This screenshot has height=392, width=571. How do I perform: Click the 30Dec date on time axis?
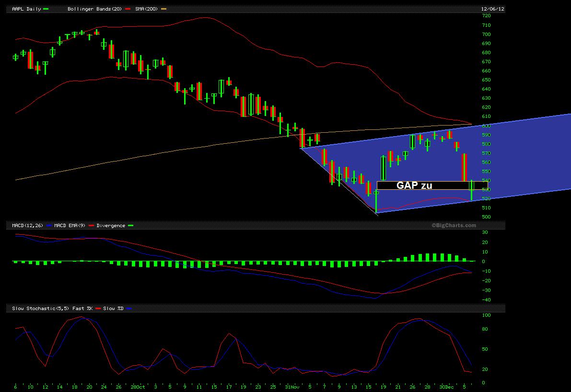click(446, 387)
